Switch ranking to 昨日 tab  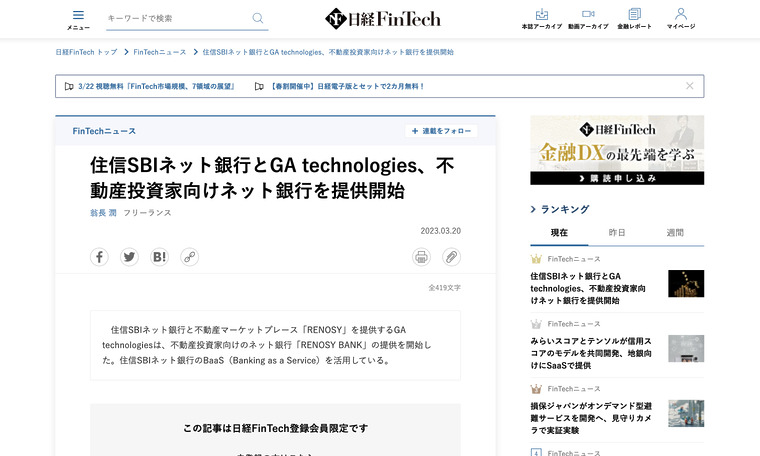pyautogui.click(x=617, y=232)
